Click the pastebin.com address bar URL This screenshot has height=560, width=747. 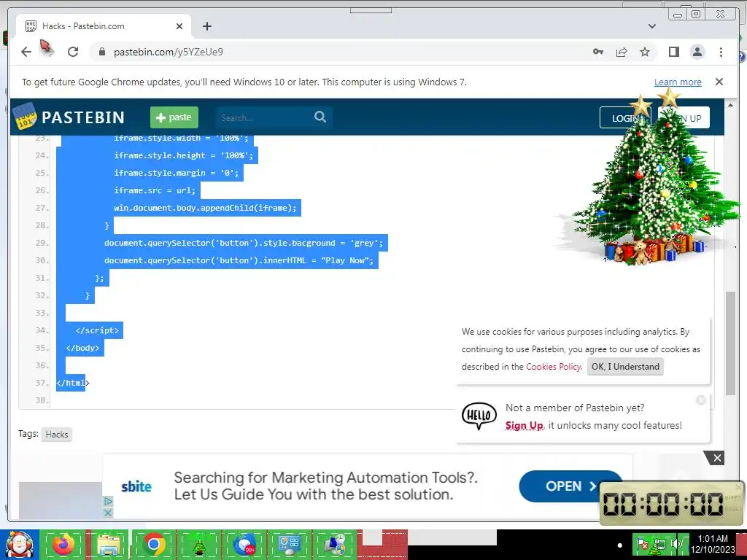point(169,52)
